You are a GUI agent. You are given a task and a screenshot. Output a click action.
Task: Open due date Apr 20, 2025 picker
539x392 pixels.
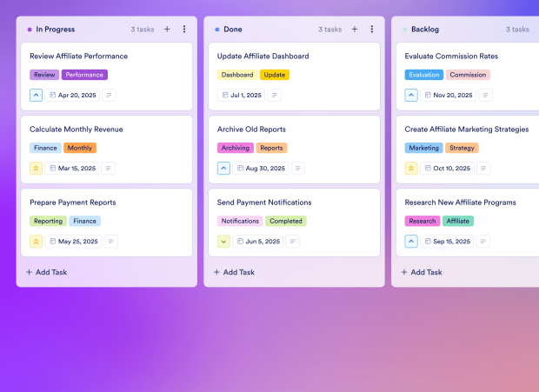click(x=72, y=96)
